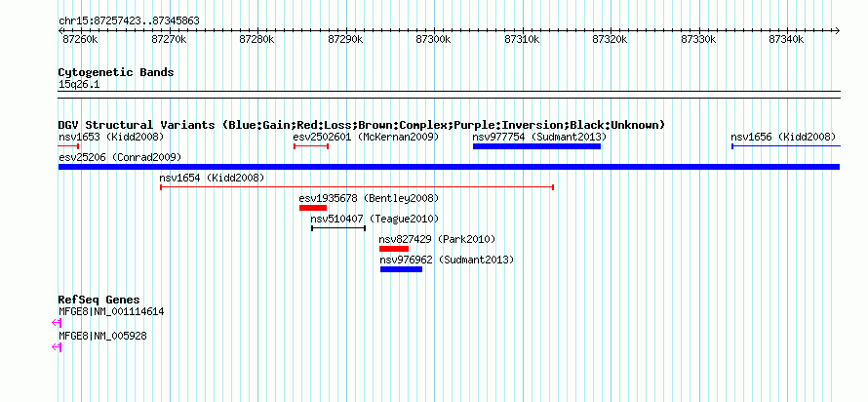
Task: Open the nsv1654 (Kidd2008) label
Action: click(212, 178)
